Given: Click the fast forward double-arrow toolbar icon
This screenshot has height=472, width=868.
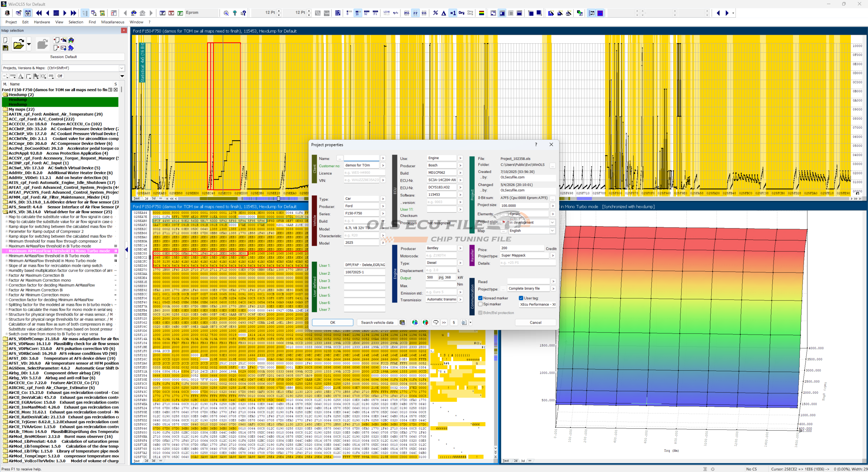Looking at the screenshot, I should point(73,13).
